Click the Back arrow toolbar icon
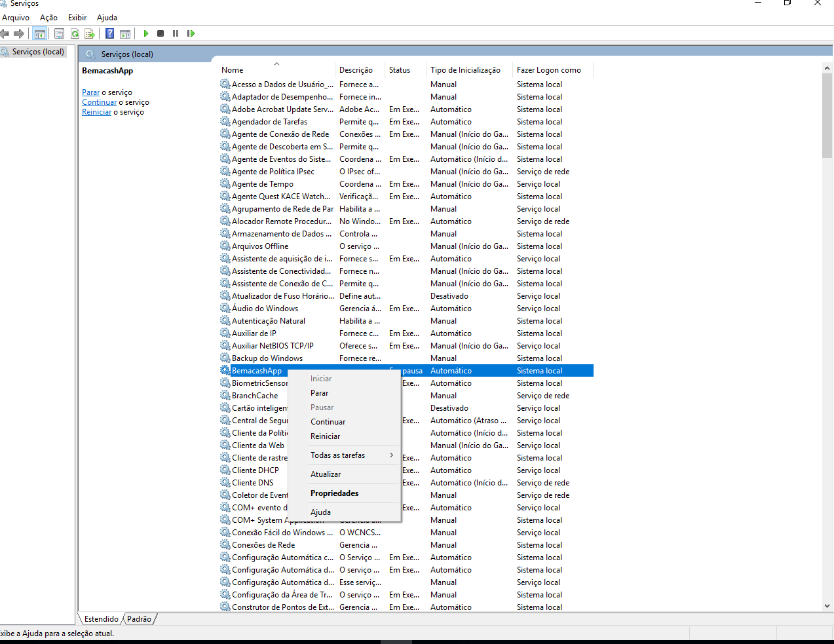The width and height of the screenshot is (834, 644). pos(5,33)
